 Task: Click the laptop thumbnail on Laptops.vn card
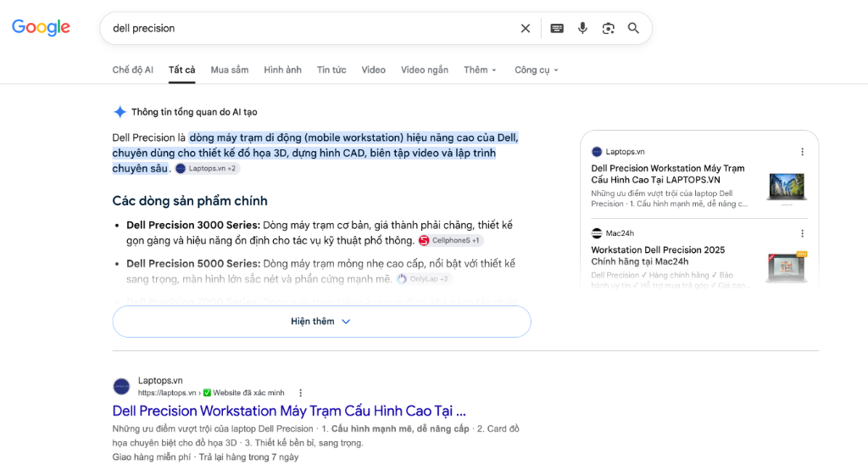click(x=787, y=187)
